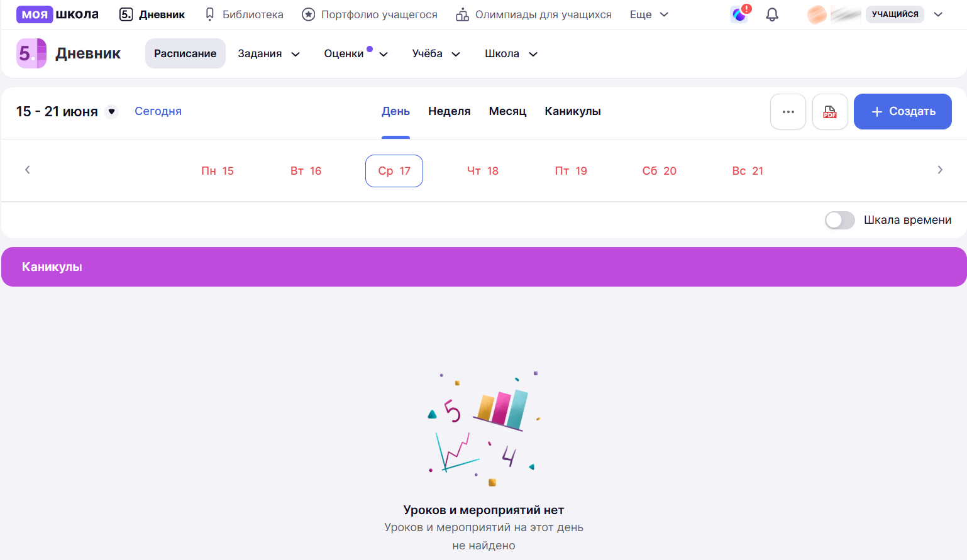Select Thursday Чт 18 in day strip

click(483, 171)
